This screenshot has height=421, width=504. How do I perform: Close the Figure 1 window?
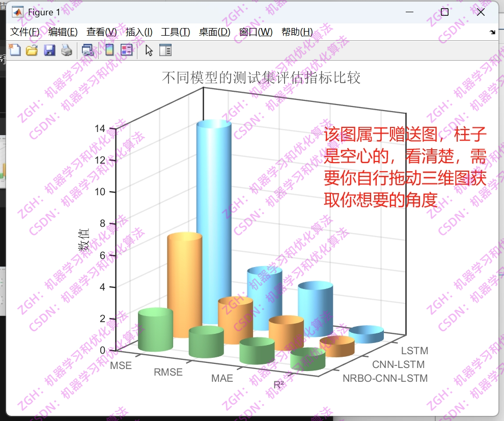(481, 12)
